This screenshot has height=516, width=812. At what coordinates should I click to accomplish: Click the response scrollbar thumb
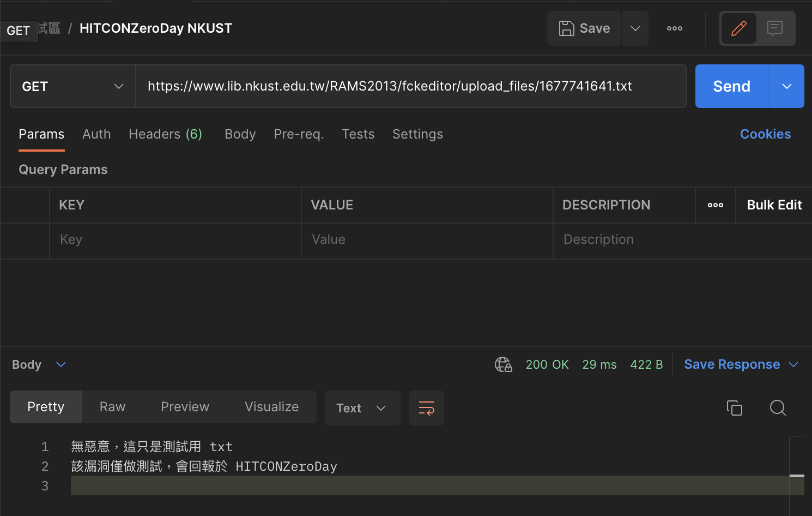[797, 476]
